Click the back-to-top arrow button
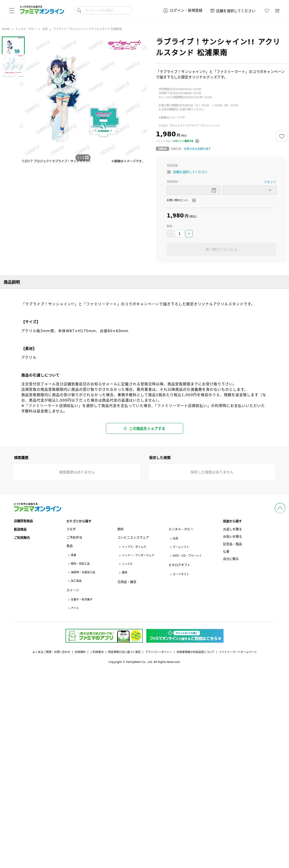Viewport: 289px width, 868px height. (x=280, y=508)
